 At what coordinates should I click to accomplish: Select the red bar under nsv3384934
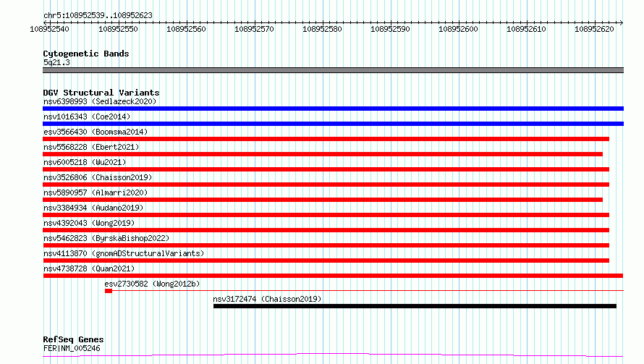pyautogui.click(x=326, y=215)
